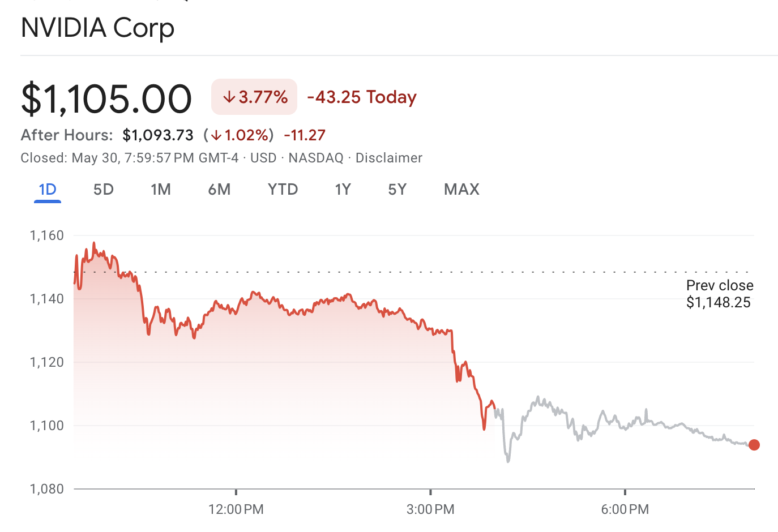
Task: Open the 1M chart range
Action: [x=161, y=190]
